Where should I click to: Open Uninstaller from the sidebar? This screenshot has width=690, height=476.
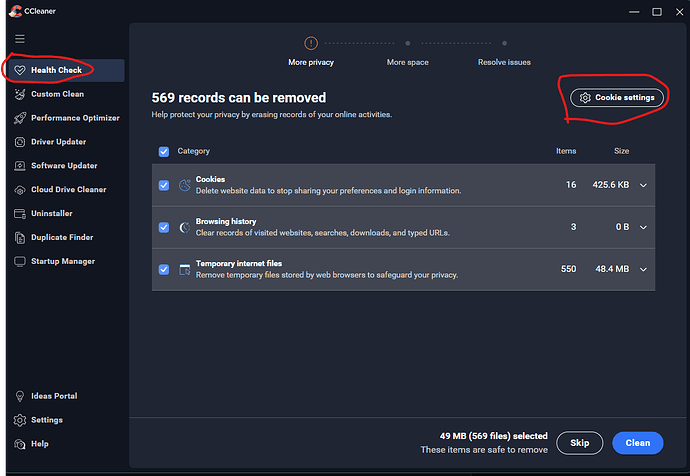pyautogui.click(x=52, y=214)
